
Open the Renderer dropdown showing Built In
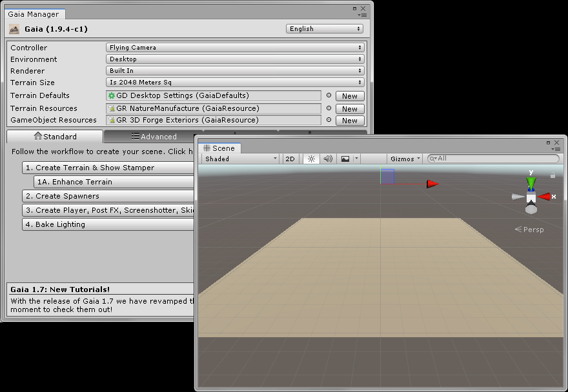pyautogui.click(x=235, y=70)
